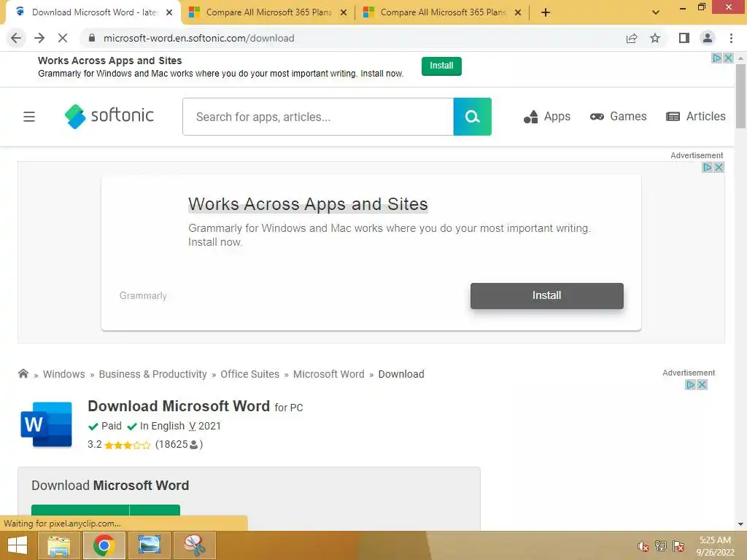This screenshot has height=560, width=747.
Task: Open the Windows Start button
Action: (x=18, y=545)
